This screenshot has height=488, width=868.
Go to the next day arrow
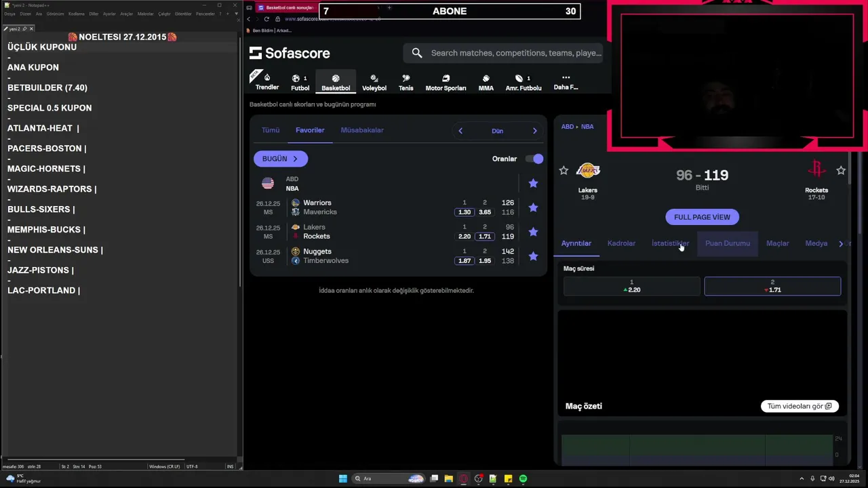[534, 131]
